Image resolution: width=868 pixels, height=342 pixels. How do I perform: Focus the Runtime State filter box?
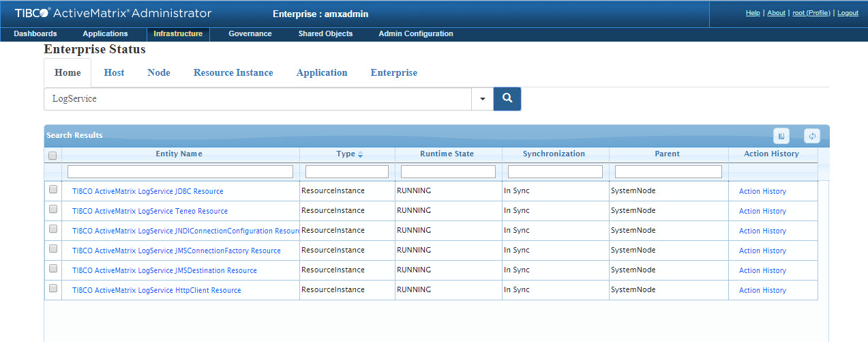[448, 171]
